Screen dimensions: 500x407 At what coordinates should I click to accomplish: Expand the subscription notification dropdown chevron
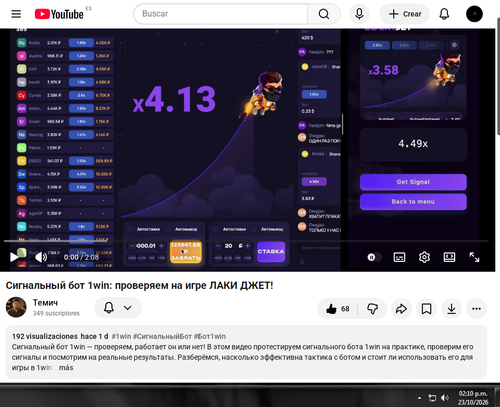coord(128,308)
